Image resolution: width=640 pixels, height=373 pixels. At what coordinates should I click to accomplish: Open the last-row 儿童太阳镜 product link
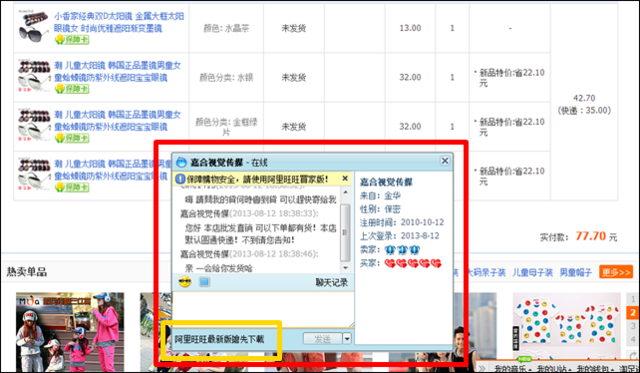point(112,170)
